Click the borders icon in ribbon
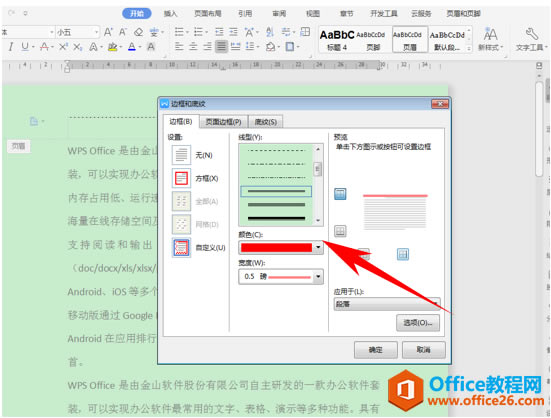The image size is (551, 418). point(290,47)
